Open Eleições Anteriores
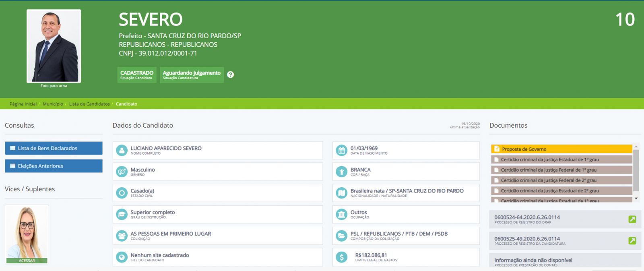644x271 pixels. point(54,166)
